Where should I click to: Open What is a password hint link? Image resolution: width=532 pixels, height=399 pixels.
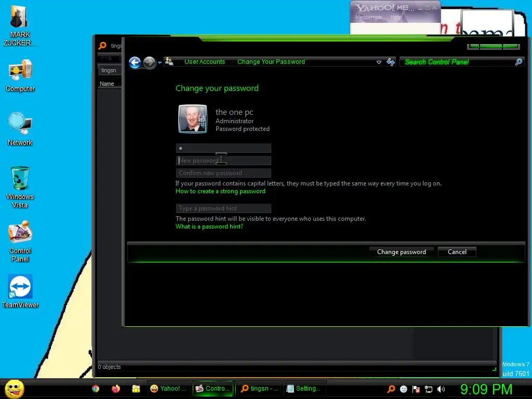[x=209, y=227]
